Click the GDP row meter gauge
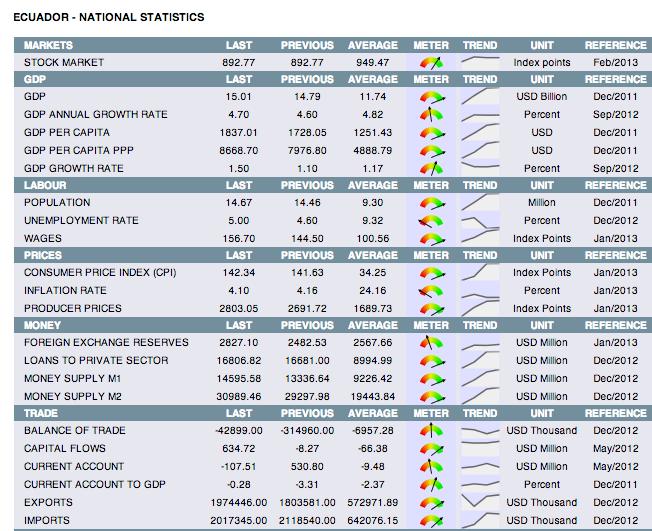Screen dimensions: 652x531 [432, 97]
